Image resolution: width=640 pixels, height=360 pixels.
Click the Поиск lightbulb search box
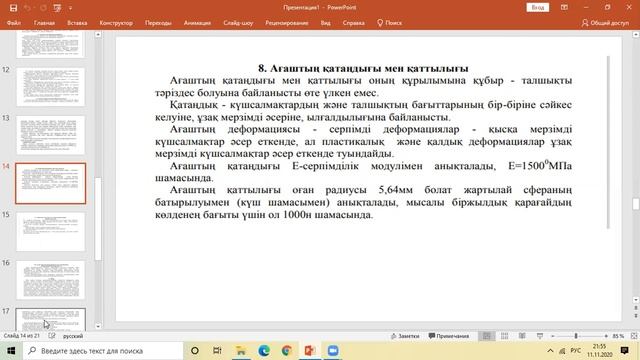tap(389, 23)
